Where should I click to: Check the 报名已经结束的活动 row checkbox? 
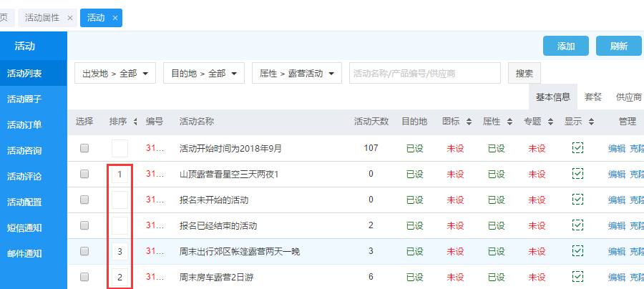coord(84,225)
